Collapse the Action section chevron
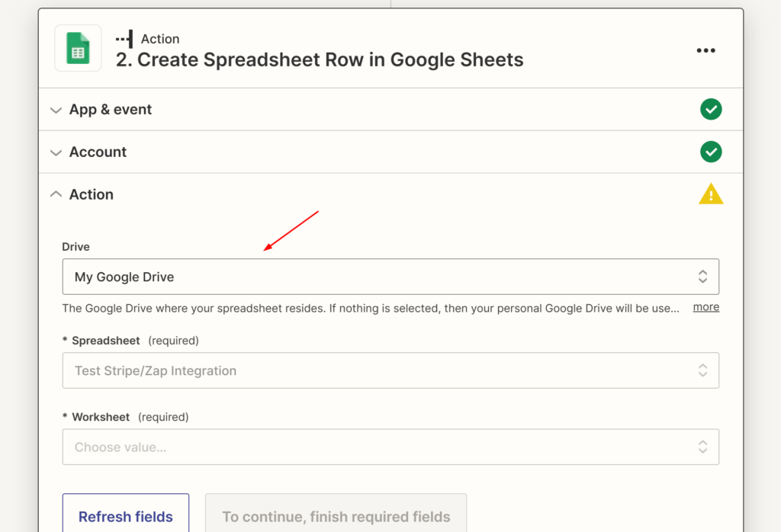Screen dimensions: 781x532 (x=56, y=194)
